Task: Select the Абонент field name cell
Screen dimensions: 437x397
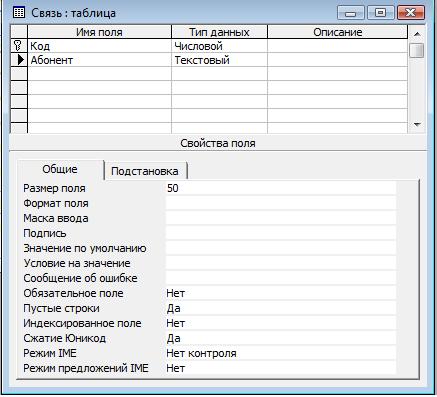Action: coord(99,60)
